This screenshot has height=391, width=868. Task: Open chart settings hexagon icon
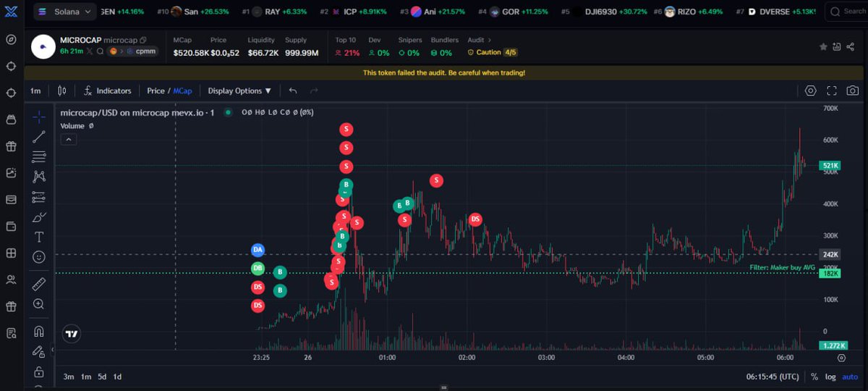tap(811, 91)
